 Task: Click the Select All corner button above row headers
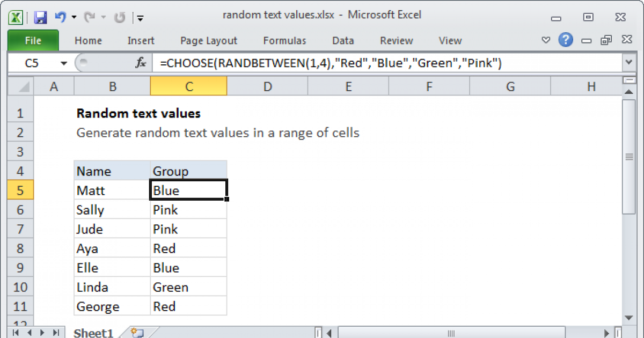[20, 86]
